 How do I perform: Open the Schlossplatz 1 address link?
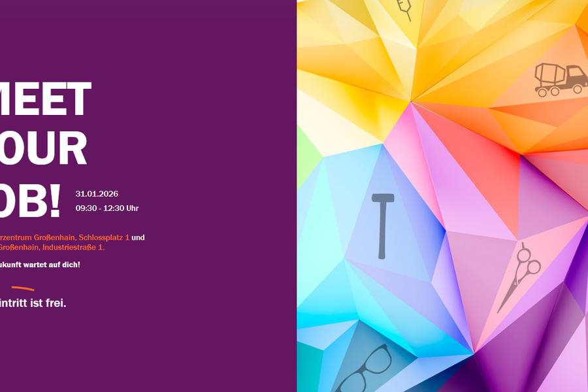point(65,237)
